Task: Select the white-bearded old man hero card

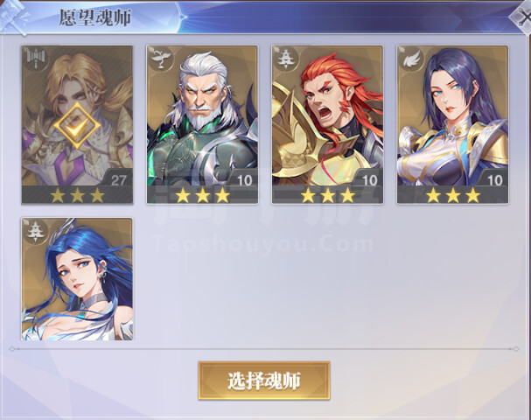Action: pyautogui.click(x=202, y=124)
